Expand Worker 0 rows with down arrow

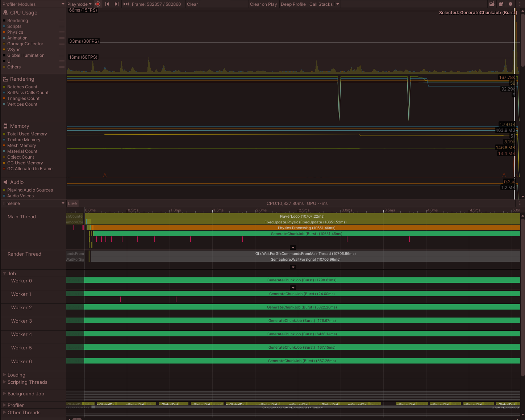point(293,288)
